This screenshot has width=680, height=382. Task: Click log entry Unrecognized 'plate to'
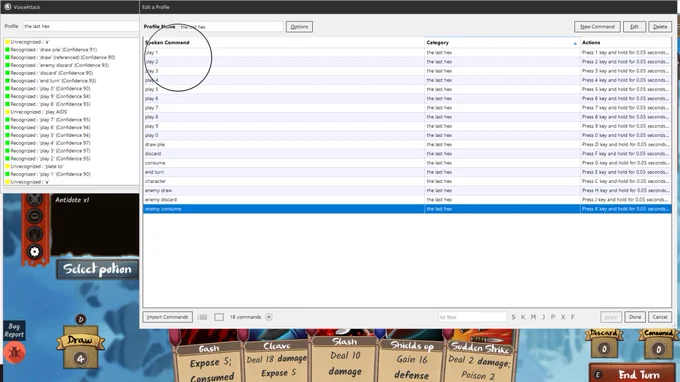coord(34,166)
